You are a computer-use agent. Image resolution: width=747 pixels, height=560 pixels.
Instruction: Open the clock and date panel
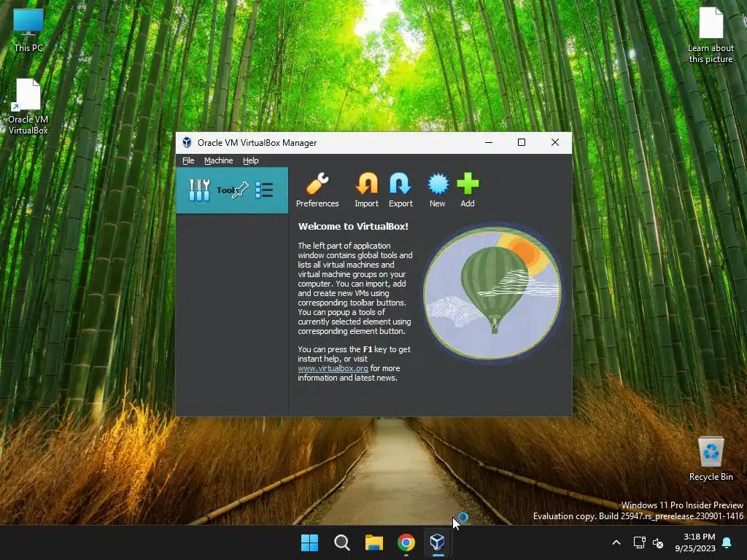[x=695, y=542]
